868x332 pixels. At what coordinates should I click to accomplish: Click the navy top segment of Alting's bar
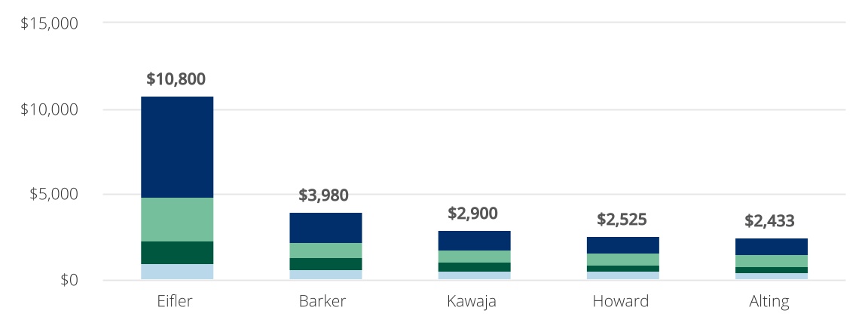tap(770, 247)
